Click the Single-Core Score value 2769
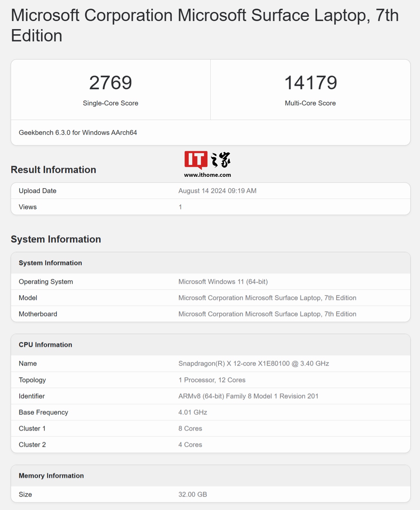The image size is (420, 510). click(x=110, y=83)
